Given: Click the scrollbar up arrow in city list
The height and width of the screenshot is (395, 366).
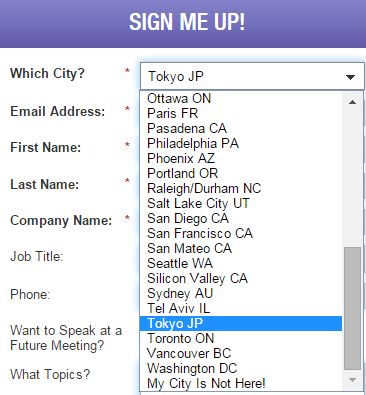Looking at the screenshot, I should click(353, 102).
